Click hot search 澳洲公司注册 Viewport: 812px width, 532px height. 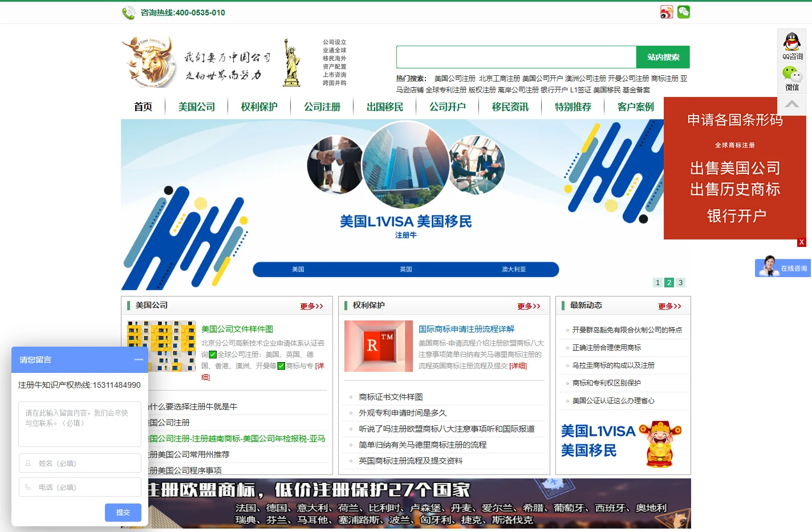[x=586, y=79]
